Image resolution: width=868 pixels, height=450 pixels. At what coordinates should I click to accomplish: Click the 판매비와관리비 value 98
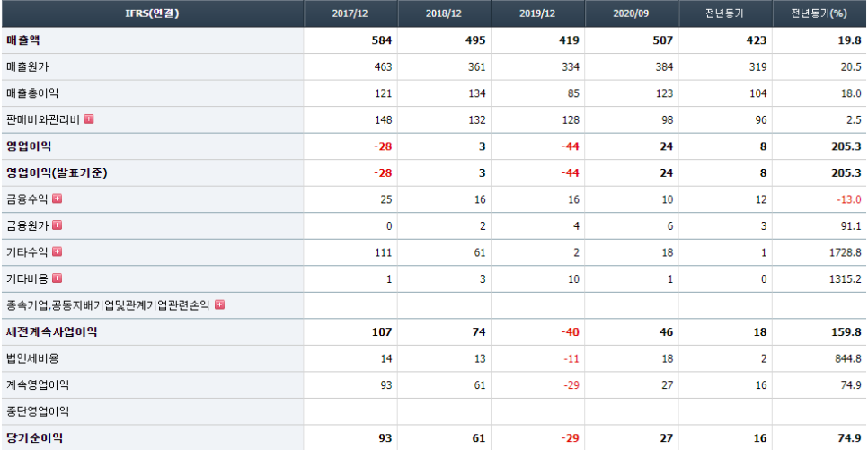667,120
